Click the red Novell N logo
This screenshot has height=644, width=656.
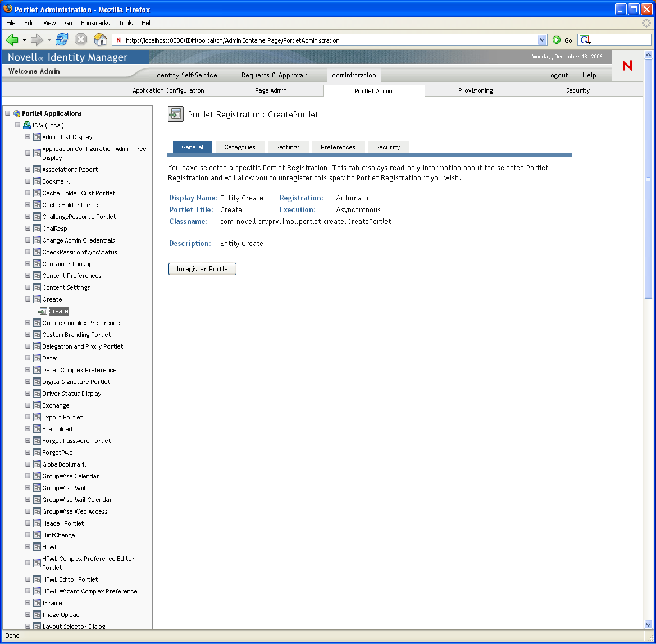(627, 66)
